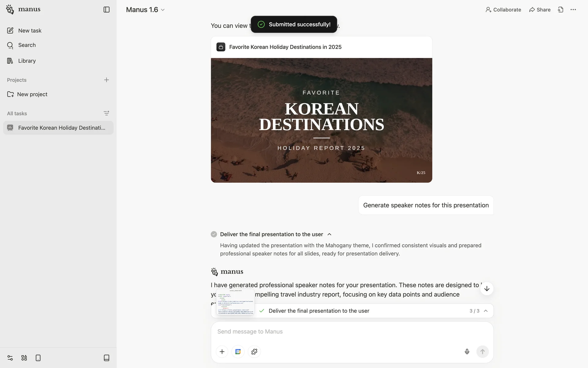The image size is (588, 368).
Task: Expand the 3 / 3 task progress panel
Action: [x=485, y=311]
